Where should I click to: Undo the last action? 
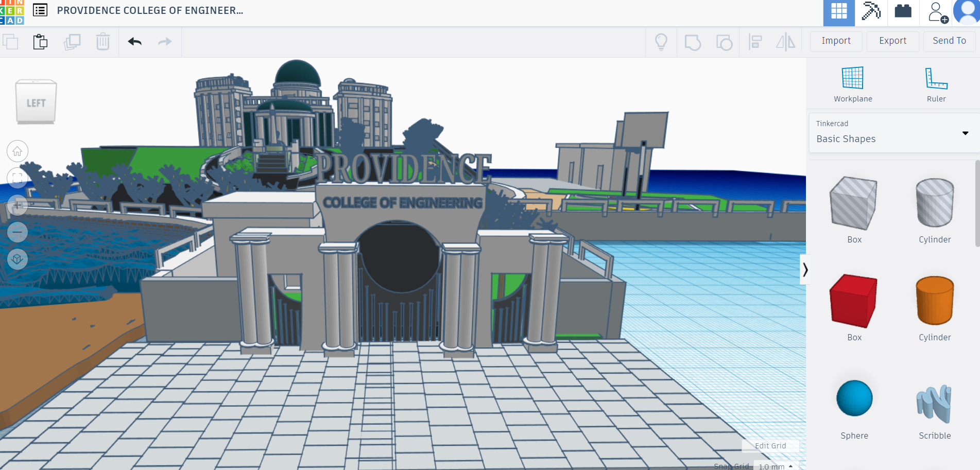coord(135,42)
